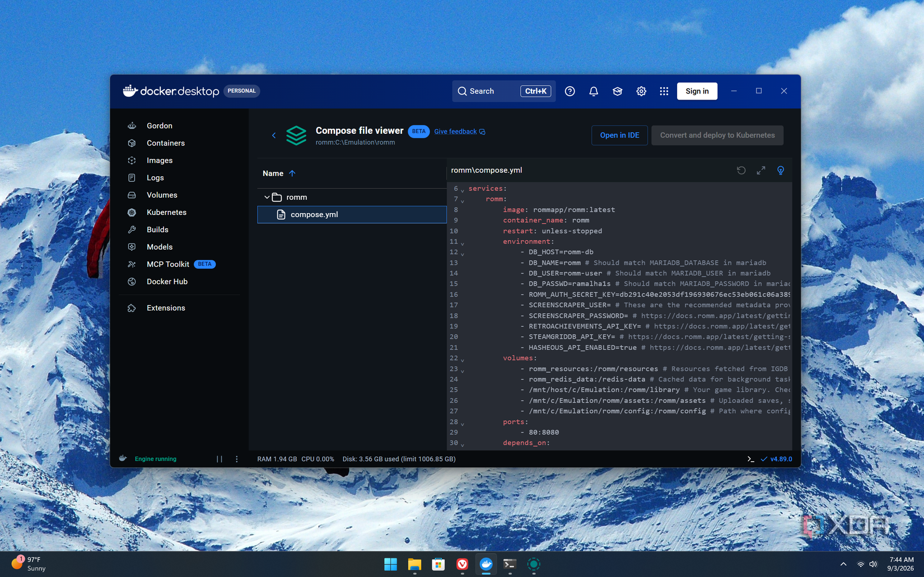
Task: Fold the volumes block at line 22
Action: coord(463,360)
